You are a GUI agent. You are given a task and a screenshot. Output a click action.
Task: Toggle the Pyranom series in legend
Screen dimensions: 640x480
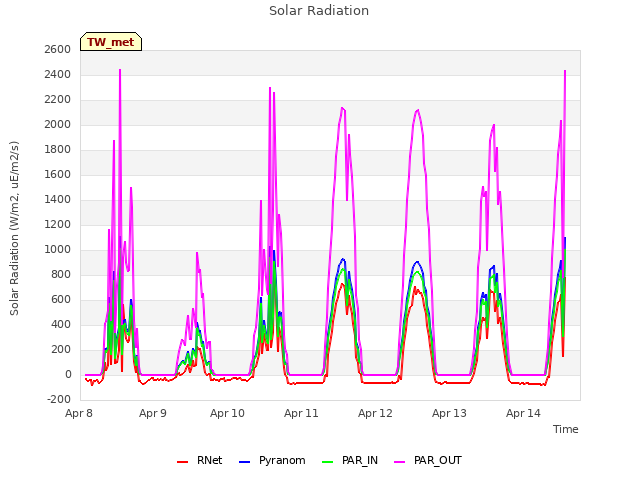click(x=272, y=460)
